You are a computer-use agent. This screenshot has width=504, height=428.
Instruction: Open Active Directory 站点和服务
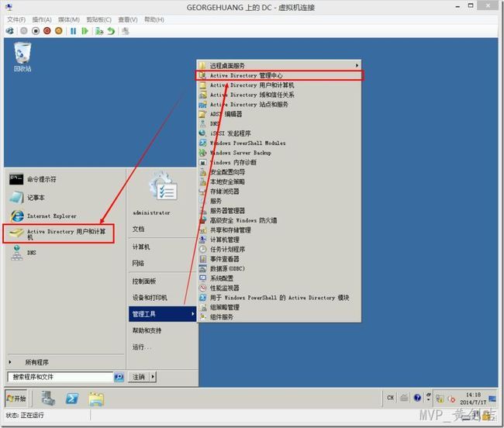point(279,105)
